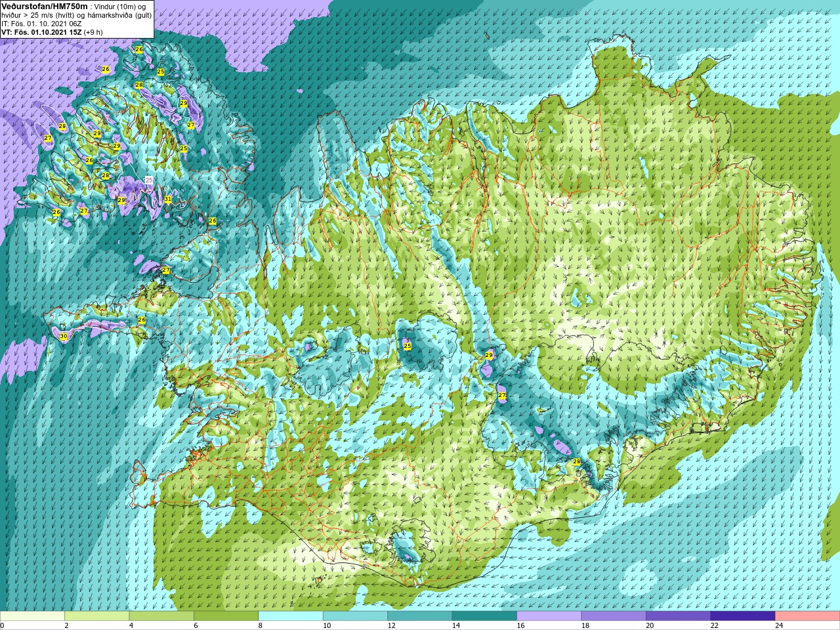Click the '24' label on the color scale

779,625
